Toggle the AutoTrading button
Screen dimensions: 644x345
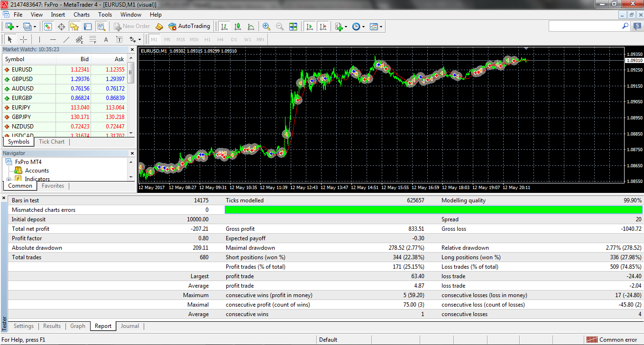point(189,27)
